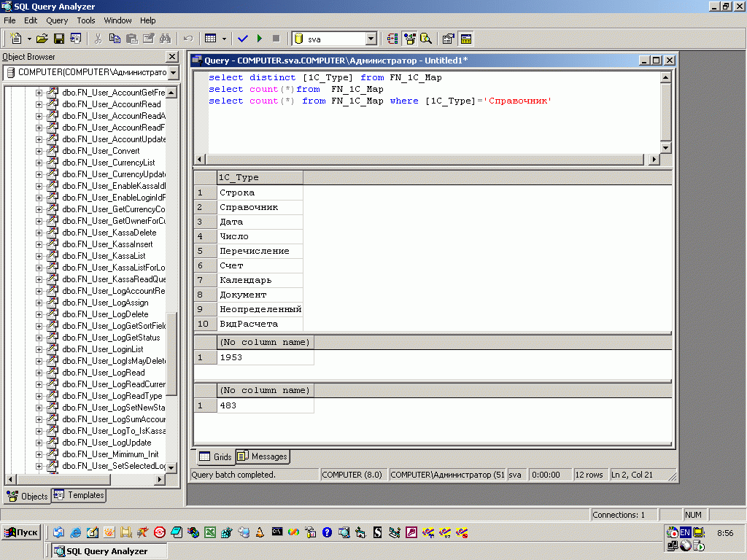Toggle the Show Results Pane button
The image size is (747, 560).
pos(465,39)
